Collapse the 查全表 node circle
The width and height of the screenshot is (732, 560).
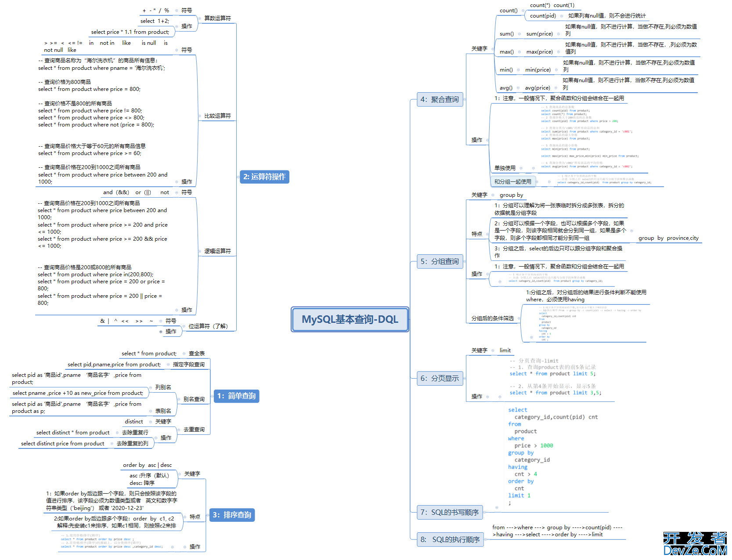click(x=184, y=354)
